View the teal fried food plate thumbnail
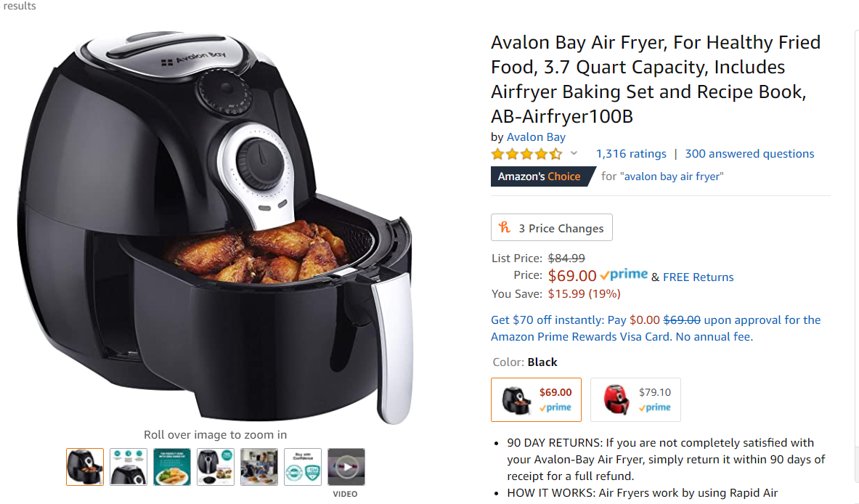 (172, 466)
